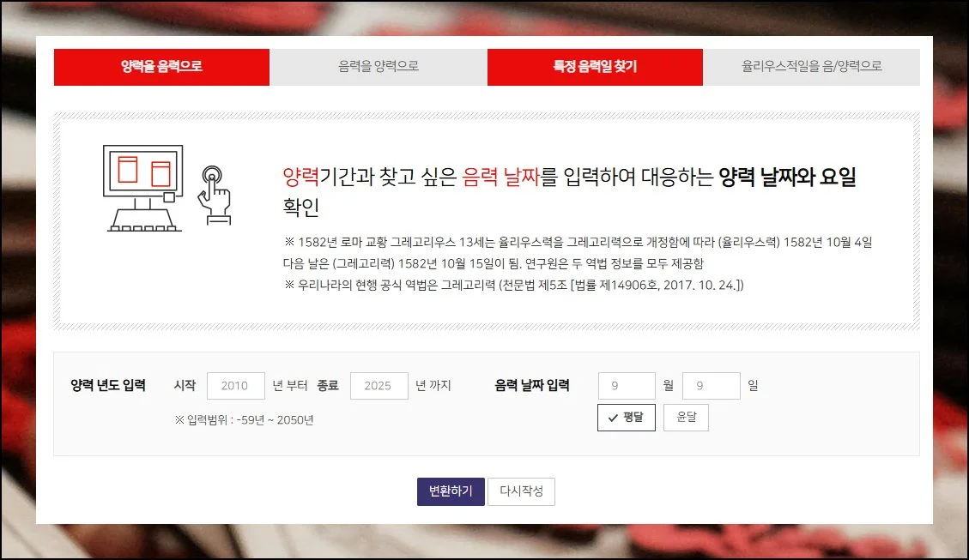Click the computer monitor illustration icon
This screenshot has width=969, height=560.
143,188
